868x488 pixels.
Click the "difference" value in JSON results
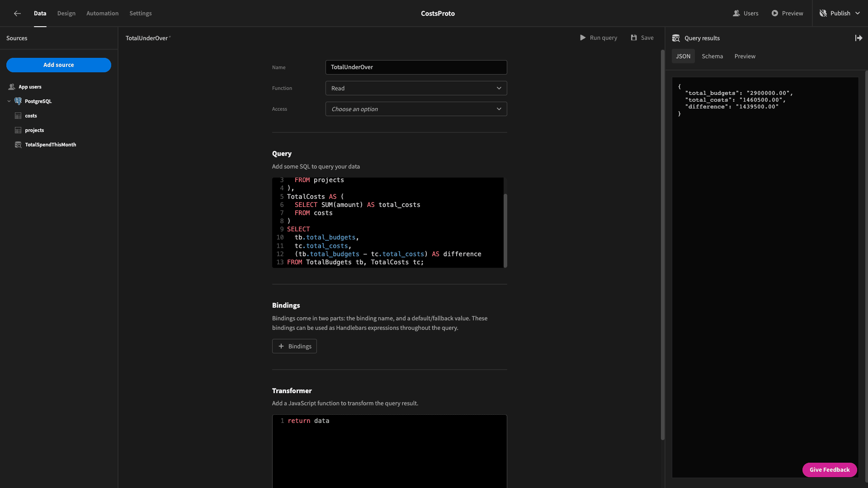pos(757,107)
